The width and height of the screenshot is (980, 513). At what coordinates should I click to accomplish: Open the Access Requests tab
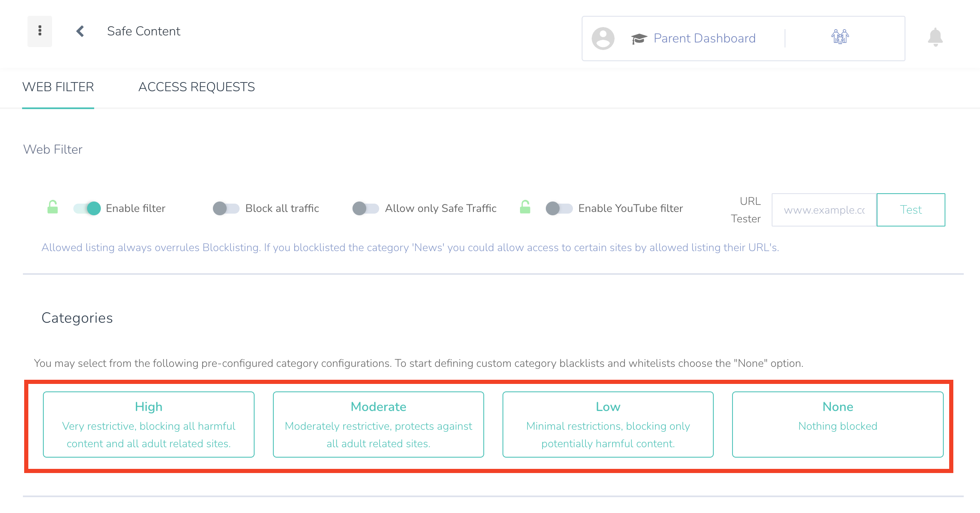pos(196,87)
